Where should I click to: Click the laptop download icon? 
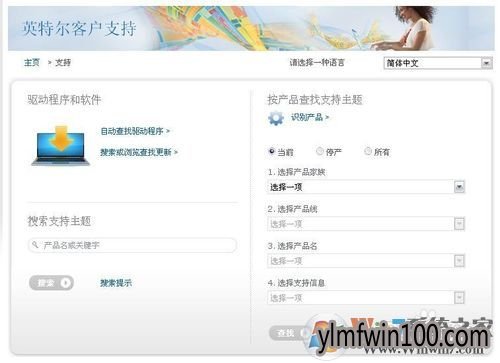60,146
